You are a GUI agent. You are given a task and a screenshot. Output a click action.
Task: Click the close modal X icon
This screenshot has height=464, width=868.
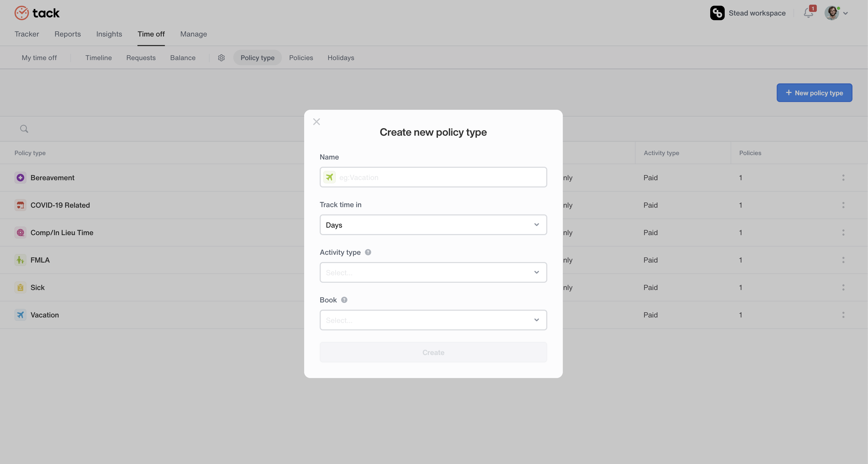coord(316,121)
